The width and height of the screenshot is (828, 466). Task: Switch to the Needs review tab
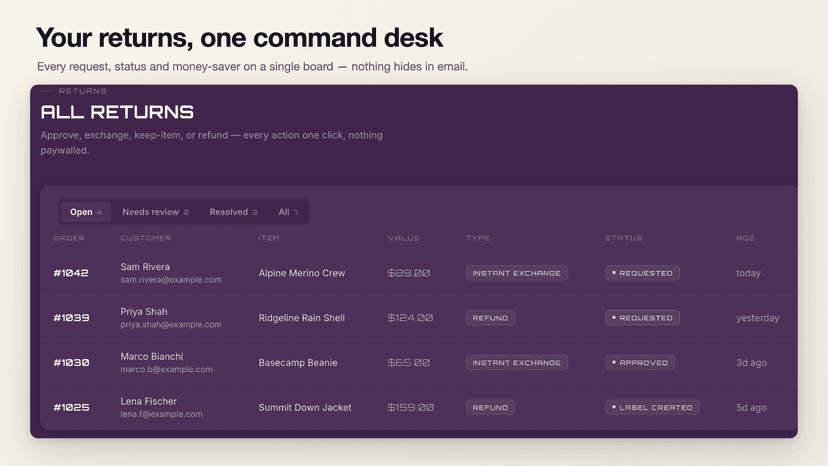click(155, 212)
